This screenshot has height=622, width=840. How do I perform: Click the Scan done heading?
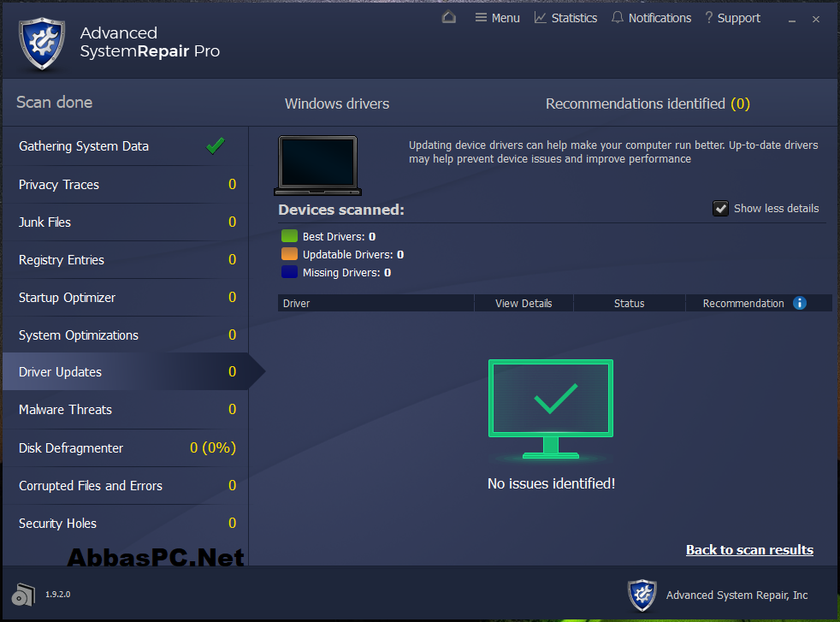coord(54,103)
